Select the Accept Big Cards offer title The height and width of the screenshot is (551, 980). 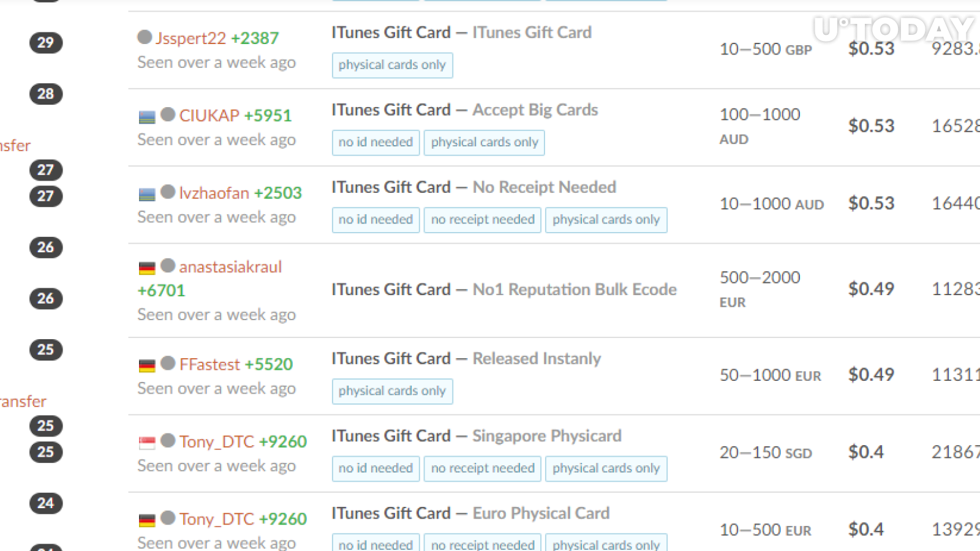click(x=535, y=110)
